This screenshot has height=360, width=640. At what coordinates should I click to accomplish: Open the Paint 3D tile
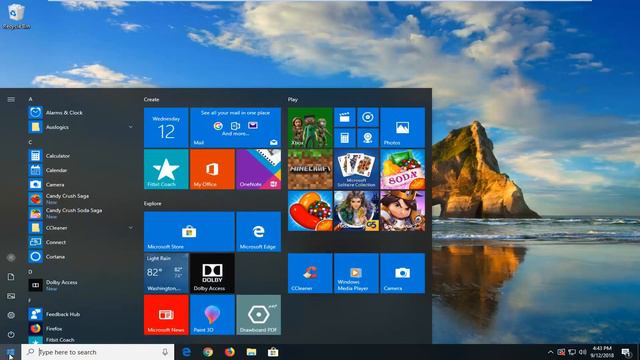(212, 315)
